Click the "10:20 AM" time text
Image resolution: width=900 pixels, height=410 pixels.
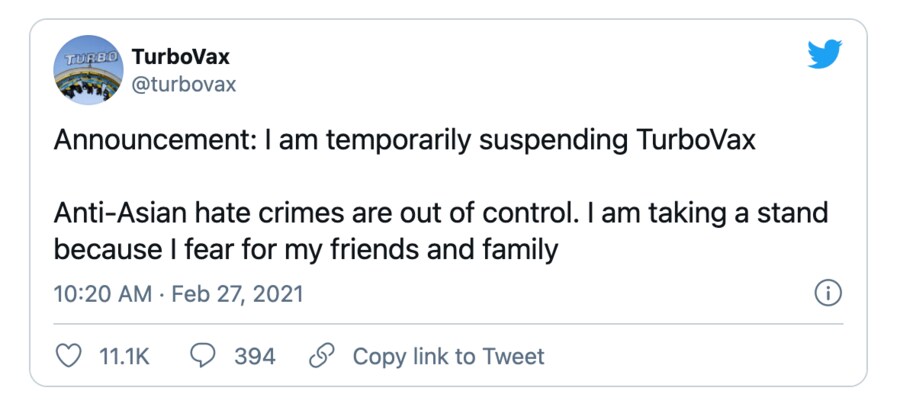coord(99,295)
